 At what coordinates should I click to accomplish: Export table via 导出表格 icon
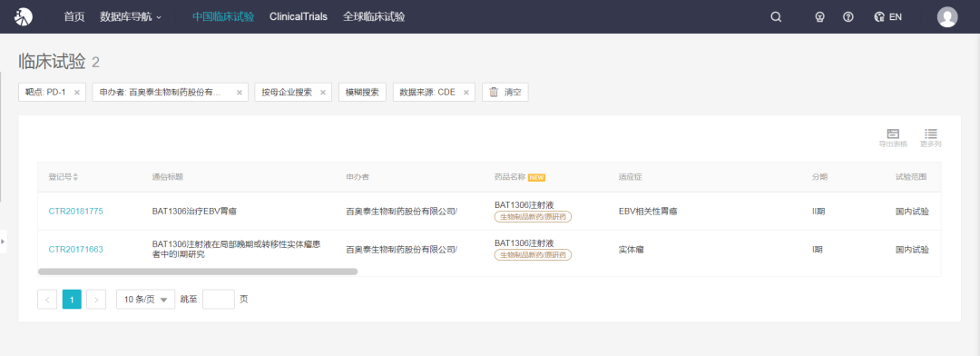893,138
